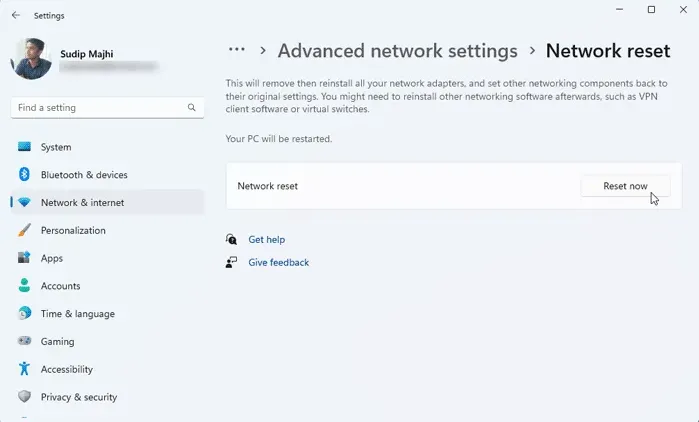Click the Network reset row label
699x422 pixels.
267,186
